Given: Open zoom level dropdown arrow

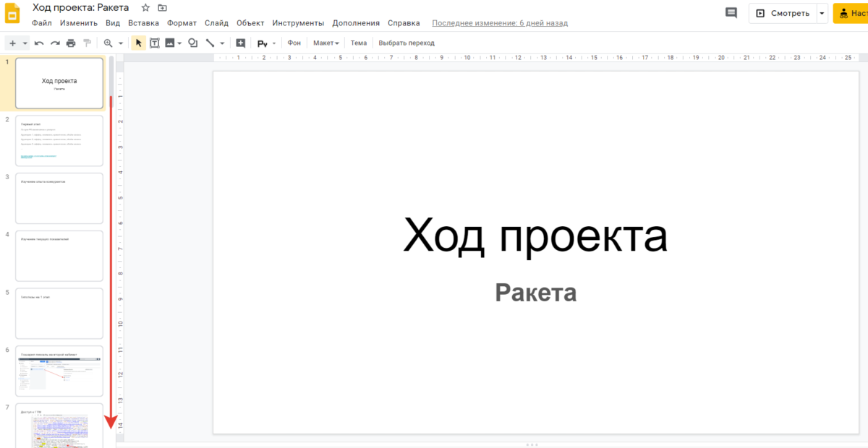Looking at the screenshot, I should [121, 43].
